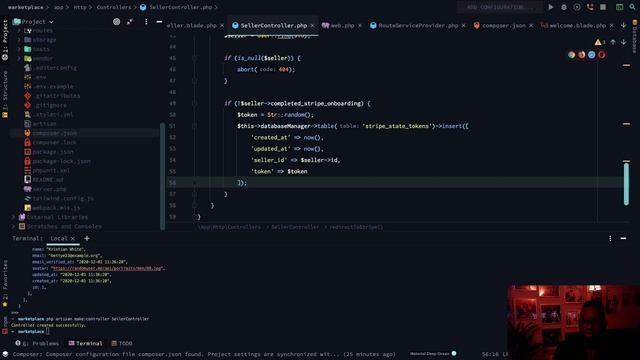
Task: Close the composer.json editor tab
Action: tap(531, 25)
